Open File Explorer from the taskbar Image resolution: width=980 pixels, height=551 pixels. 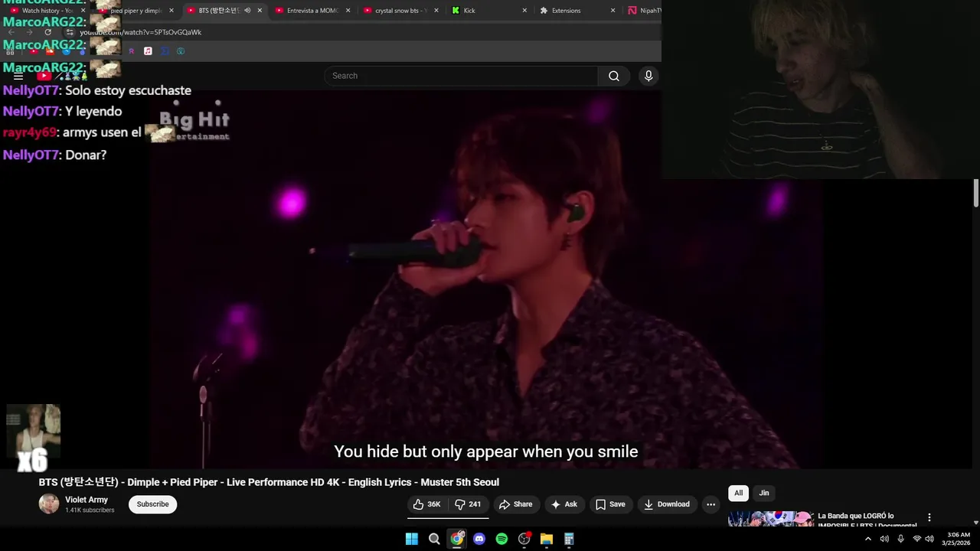pyautogui.click(x=547, y=539)
